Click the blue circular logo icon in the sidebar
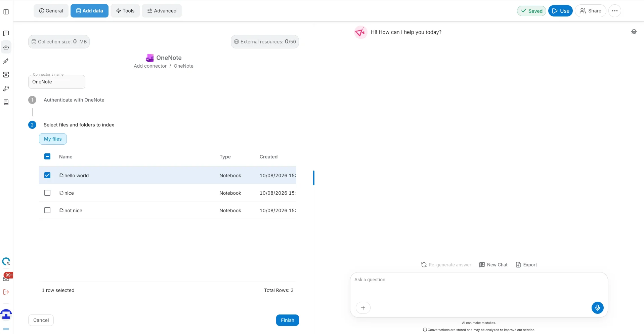 click(6, 261)
